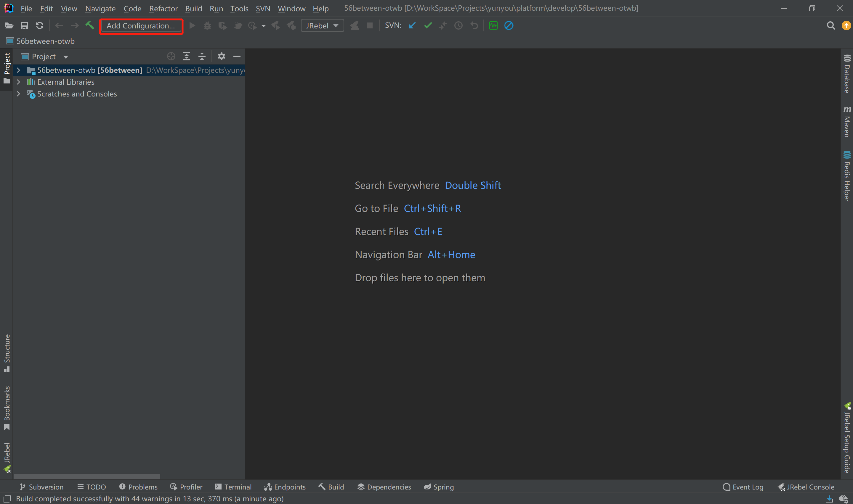This screenshot has height=504, width=853.
Task: Click 56between-otwb in navigation bar
Action: [41, 41]
